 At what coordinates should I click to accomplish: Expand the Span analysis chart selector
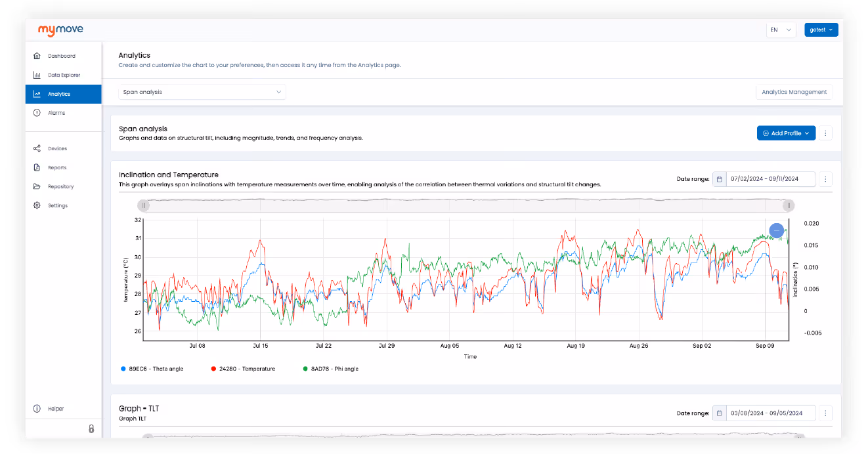[202, 92]
